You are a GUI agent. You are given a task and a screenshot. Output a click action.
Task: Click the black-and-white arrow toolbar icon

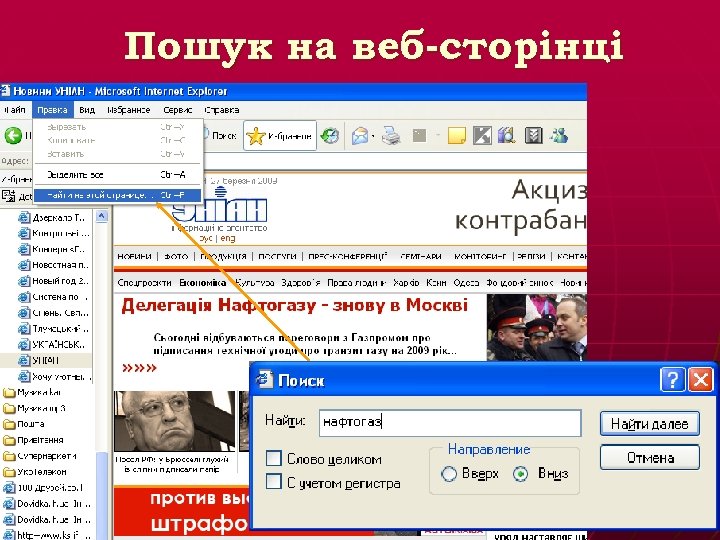click(x=482, y=136)
